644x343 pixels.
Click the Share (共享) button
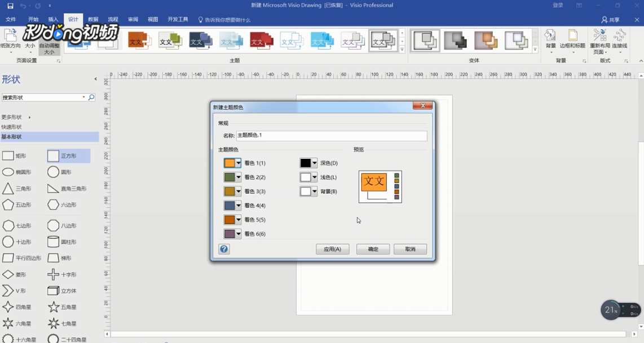tap(611, 20)
